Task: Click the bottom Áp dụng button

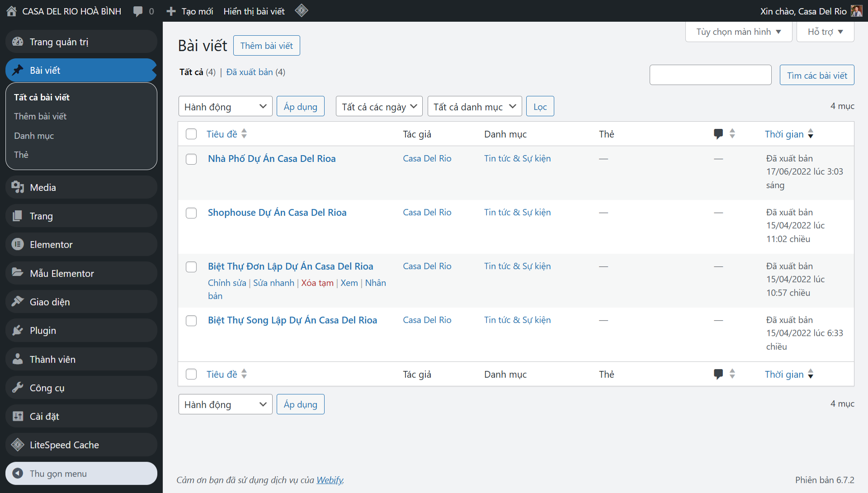Action: pyautogui.click(x=301, y=404)
